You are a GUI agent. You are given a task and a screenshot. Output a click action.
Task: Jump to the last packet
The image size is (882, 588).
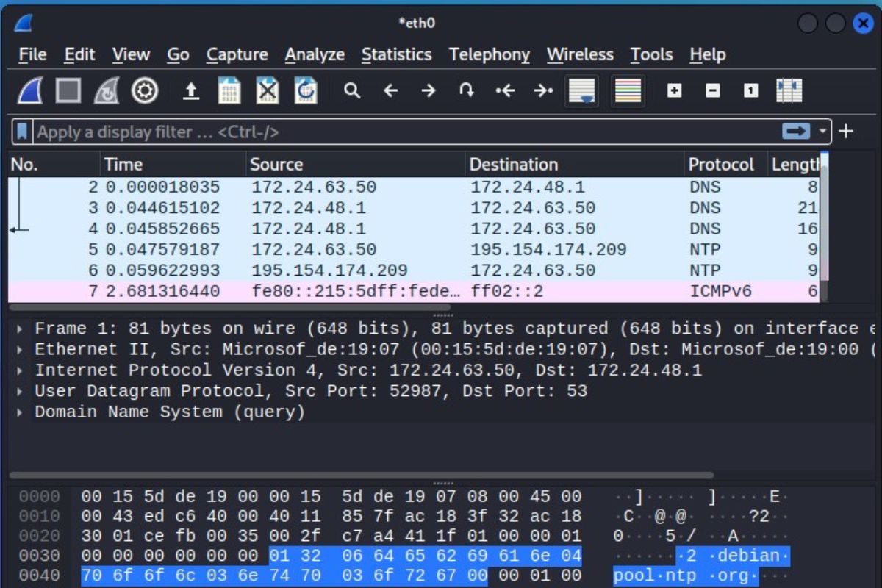pos(542,90)
